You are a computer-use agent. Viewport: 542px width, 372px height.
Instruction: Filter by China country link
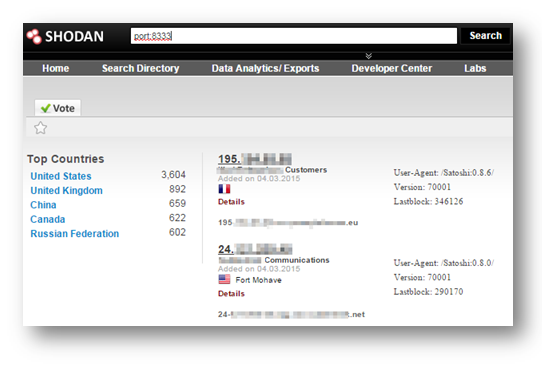pyautogui.click(x=43, y=205)
